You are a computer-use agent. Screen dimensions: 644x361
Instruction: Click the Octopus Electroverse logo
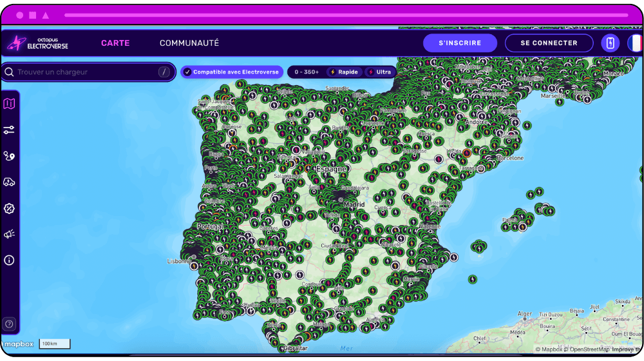(38, 43)
